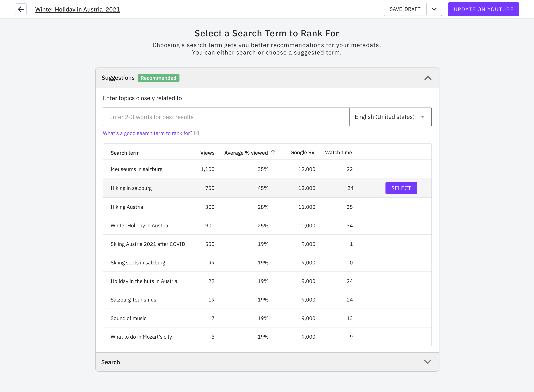The width and height of the screenshot is (534, 392).
Task: Click the sort arrow on Average % viewed
Action: point(273,152)
